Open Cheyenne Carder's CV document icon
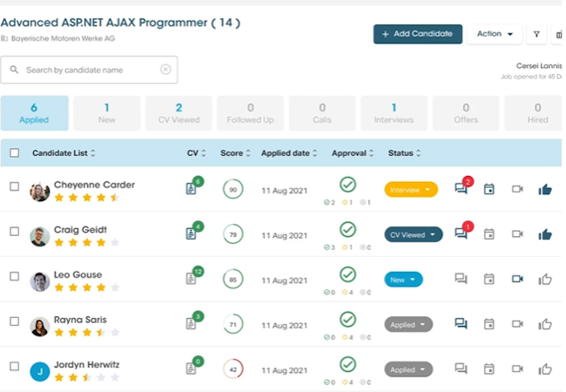 (191, 188)
